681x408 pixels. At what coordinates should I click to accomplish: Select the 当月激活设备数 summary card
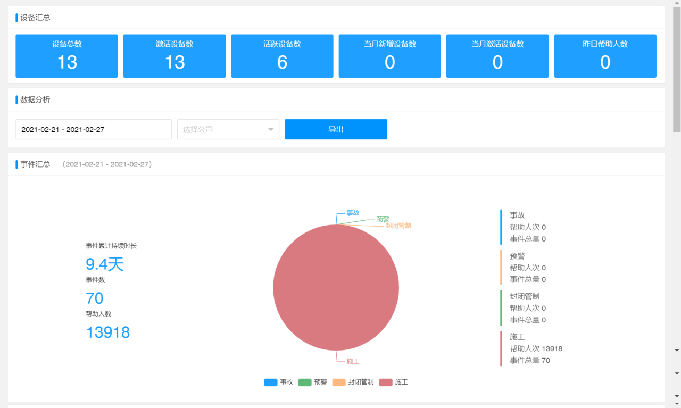pos(497,56)
